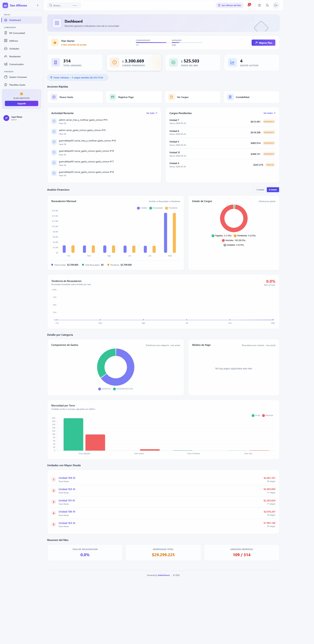Click PARCIAL badge for Unidad 4
The image size is (314, 644).
(270, 165)
